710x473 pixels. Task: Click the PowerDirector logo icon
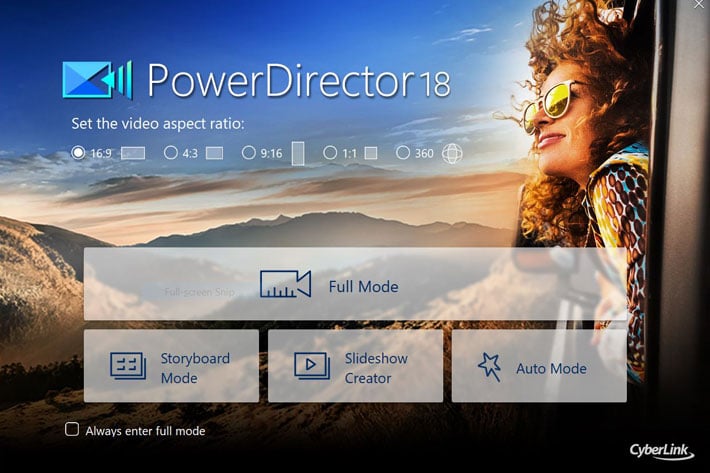click(x=97, y=80)
